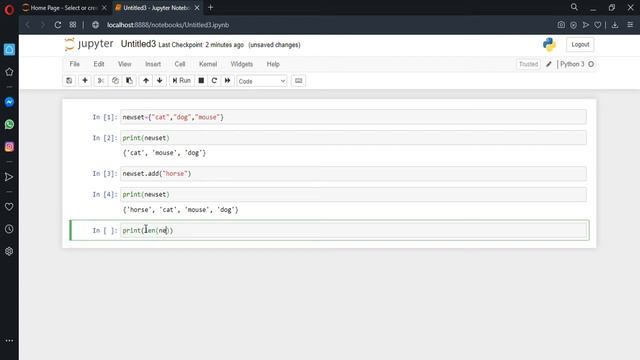The height and width of the screenshot is (360, 640).
Task: Open cell type dropdown showing Code
Action: 262,81
